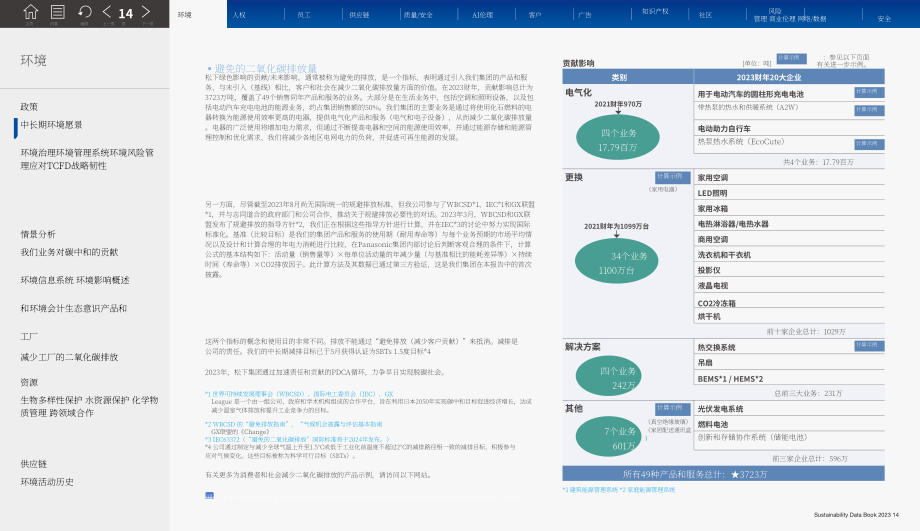Image resolution: width=920 pixels, height=531 pixels.
Task: Click the 避免的二氧化碳排放量 heading
Action: [266, 69]
